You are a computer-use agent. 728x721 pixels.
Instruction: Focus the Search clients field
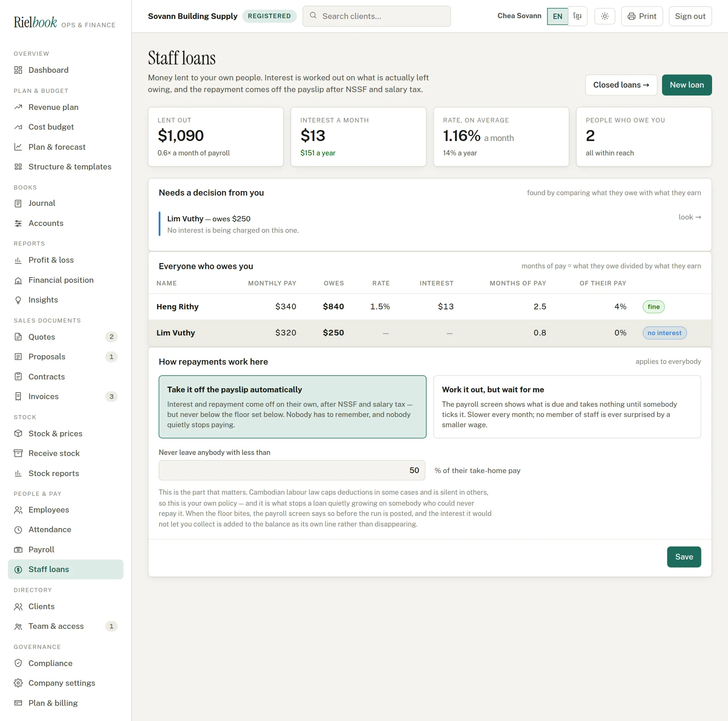377,16
